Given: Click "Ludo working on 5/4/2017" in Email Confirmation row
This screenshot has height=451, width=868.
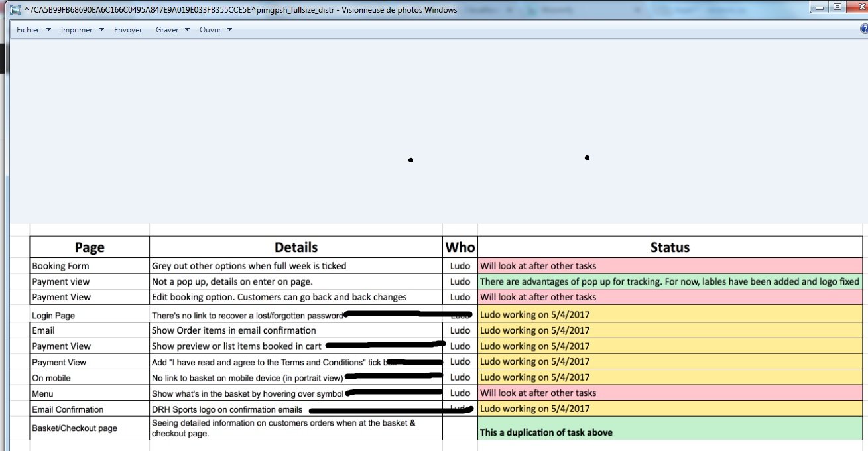Looking at the screenshot, I should pos(670,409).
